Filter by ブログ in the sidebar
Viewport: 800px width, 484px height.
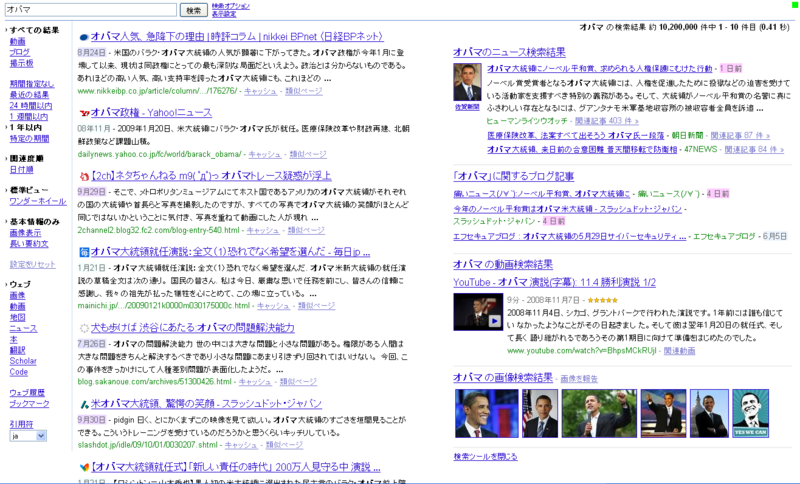click(x=20, y=52)
